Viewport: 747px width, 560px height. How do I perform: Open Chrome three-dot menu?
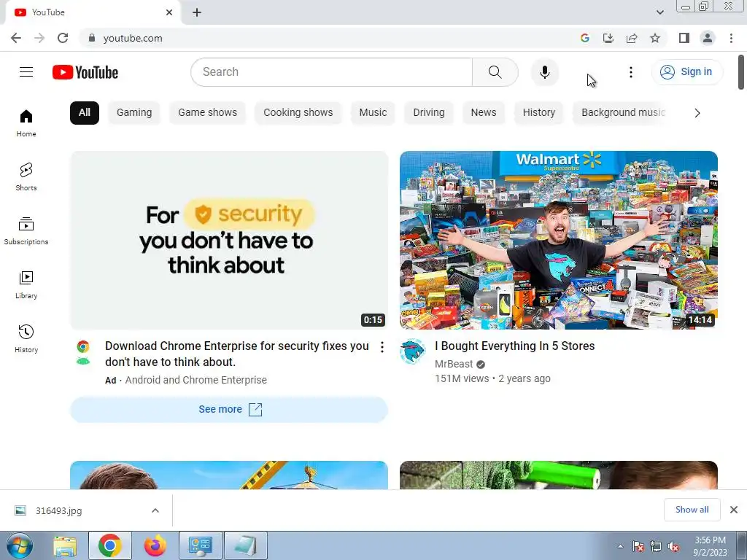pos(731,38)
